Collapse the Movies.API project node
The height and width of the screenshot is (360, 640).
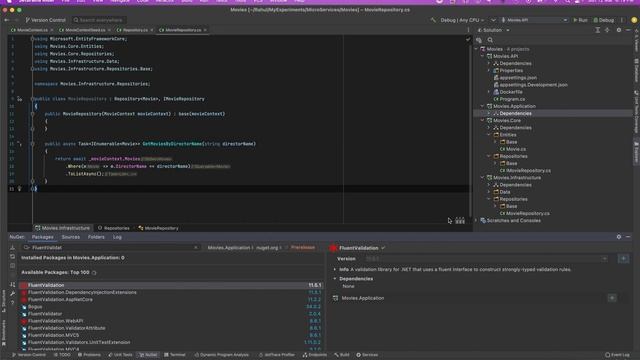[482, 56]
